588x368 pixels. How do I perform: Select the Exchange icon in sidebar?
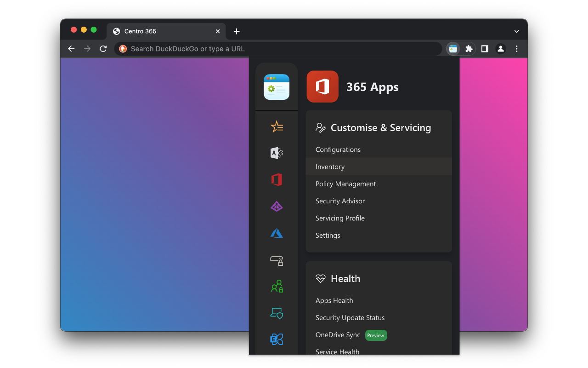277,339
